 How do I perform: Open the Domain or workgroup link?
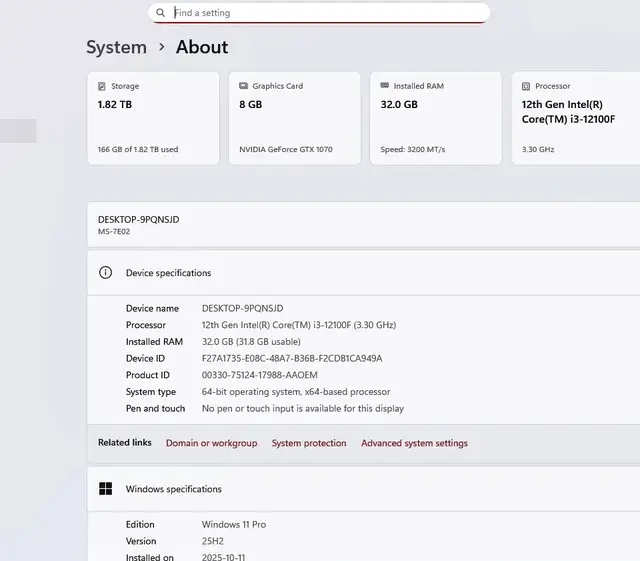(211, 443)
